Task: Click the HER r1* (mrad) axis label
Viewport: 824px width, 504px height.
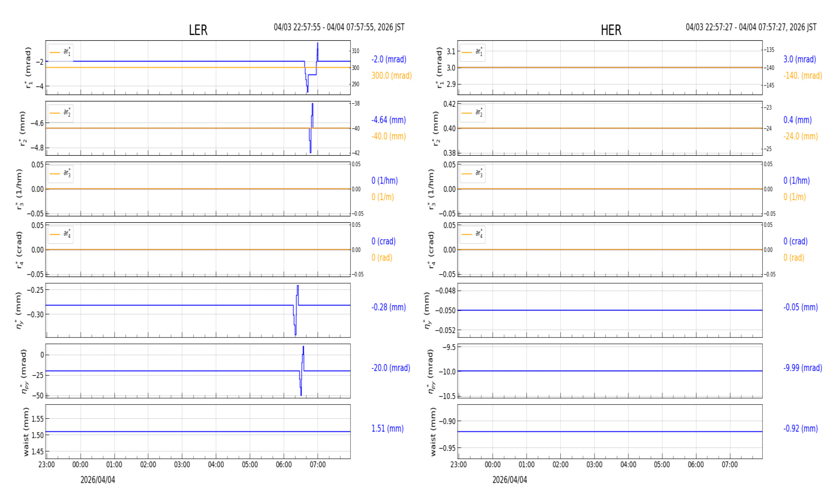Action: pyautogui.click(x=440, y=68)
